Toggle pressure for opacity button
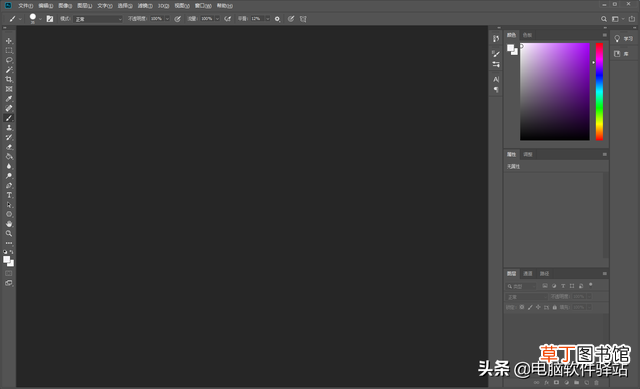Screen dimensions: 640x389 coord(178,19)
